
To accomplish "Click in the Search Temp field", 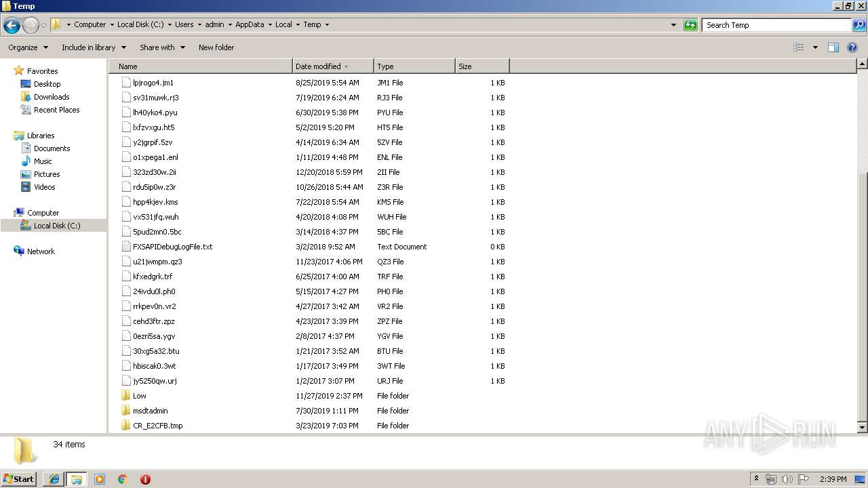I will coord(777,25).
